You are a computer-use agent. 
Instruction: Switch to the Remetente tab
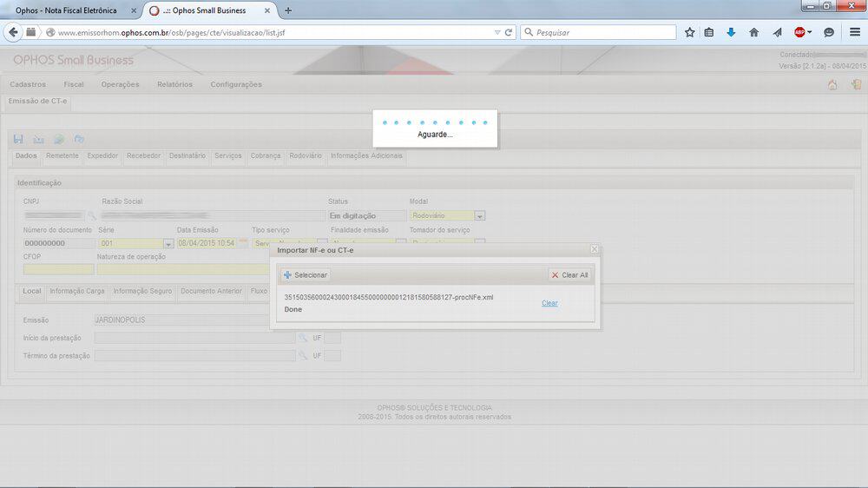tap(62, 156)
